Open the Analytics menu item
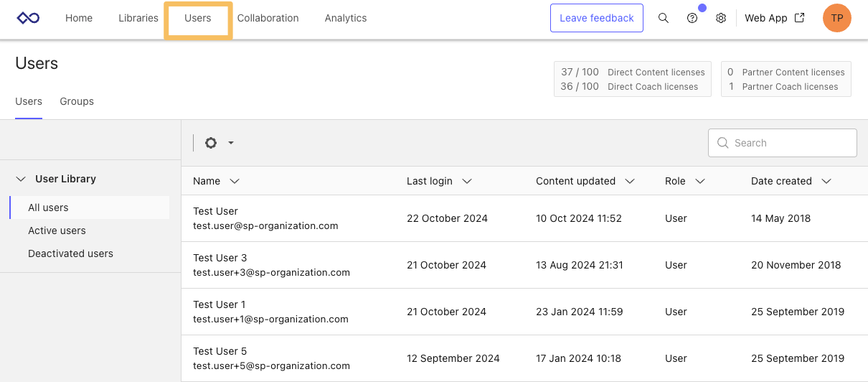The width and height of the screenshot is (868, 382). pos(345,18)
